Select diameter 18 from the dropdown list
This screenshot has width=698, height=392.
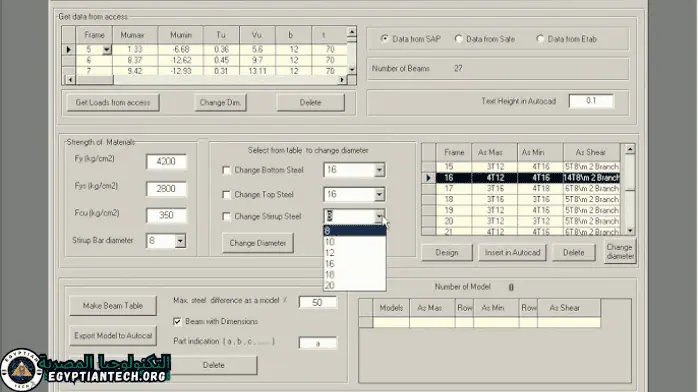coord(354,275)
